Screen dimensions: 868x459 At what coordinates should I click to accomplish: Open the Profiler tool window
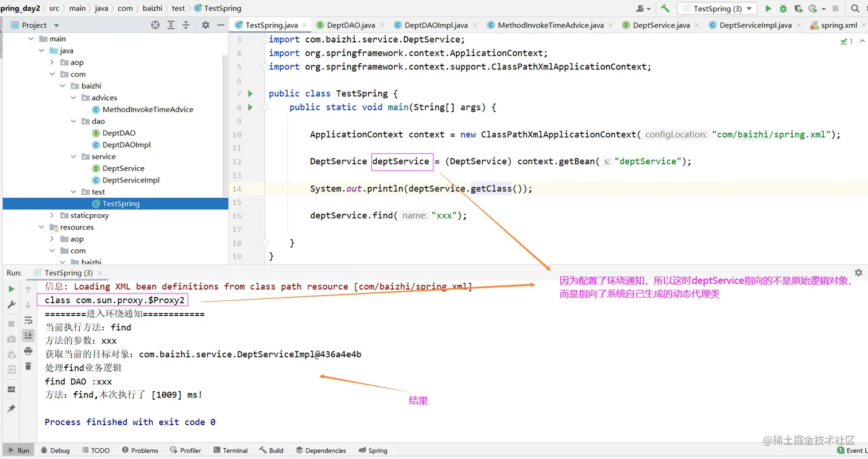pos(185,450)
